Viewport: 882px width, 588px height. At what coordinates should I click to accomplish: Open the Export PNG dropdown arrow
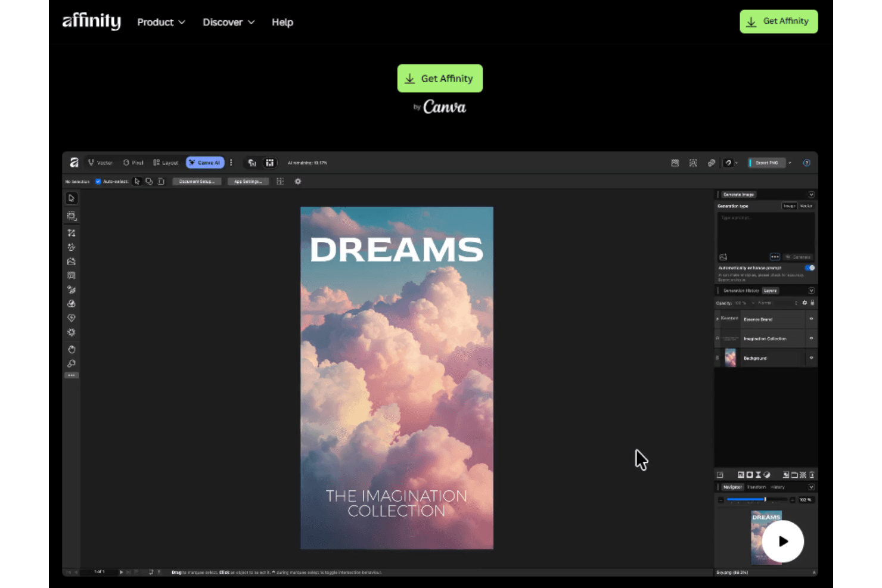pyautogui.click(x=790, y=163)
